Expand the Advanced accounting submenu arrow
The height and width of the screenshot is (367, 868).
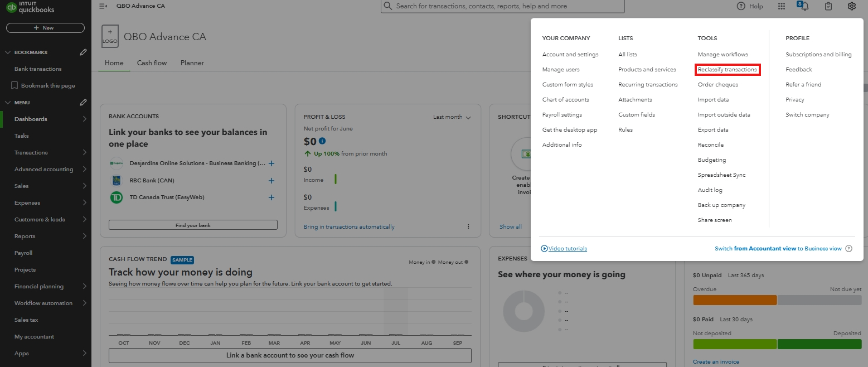(x=84, y=169)
